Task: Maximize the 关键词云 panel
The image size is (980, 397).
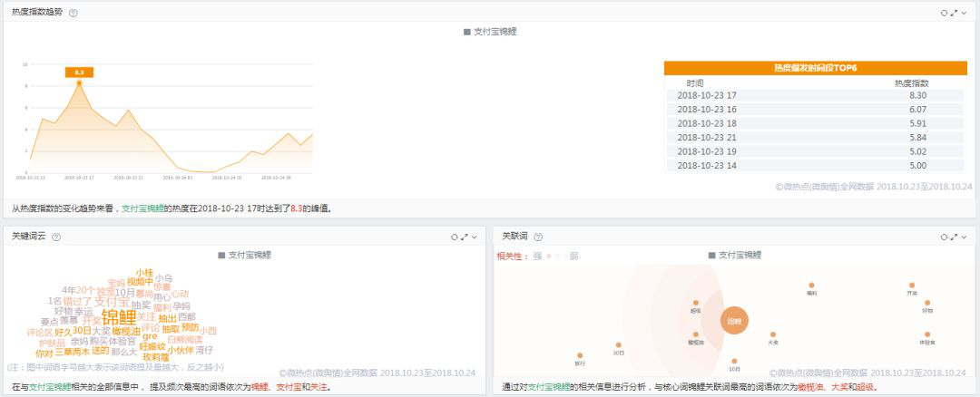Action: [464, 237]
